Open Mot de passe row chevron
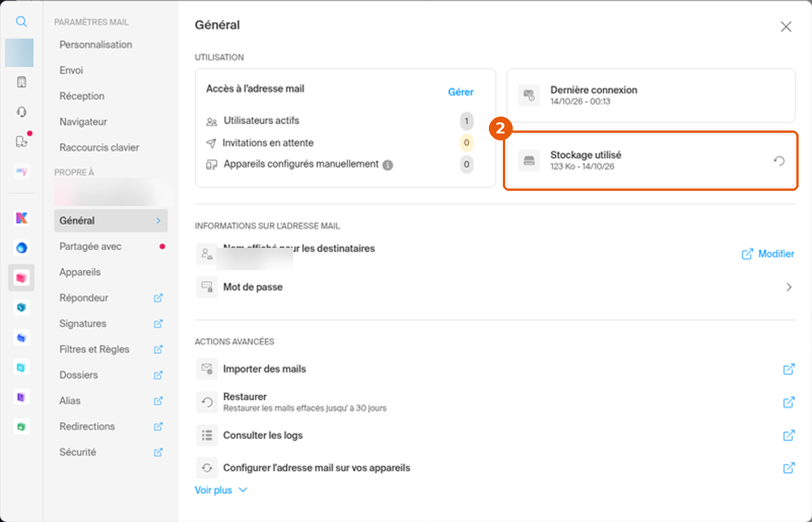 tap(789, 287)
